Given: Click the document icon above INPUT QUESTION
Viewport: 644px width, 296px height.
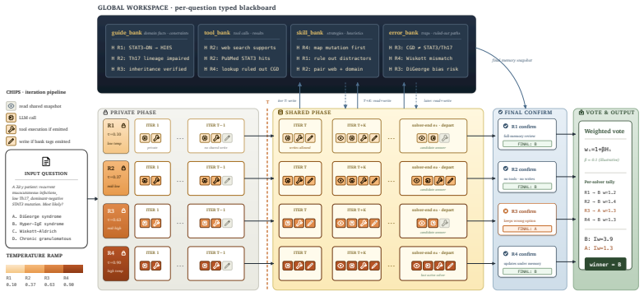Looking at the screenshot, I should click(46, 161).
